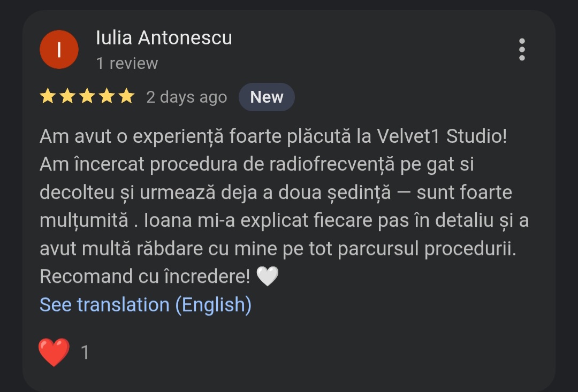
Task: Select the second star in the rating
Action: click(67, 96)
